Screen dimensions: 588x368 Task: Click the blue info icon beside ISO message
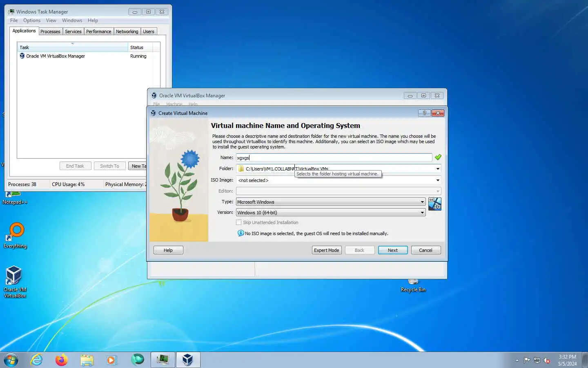tap(241, 233)
